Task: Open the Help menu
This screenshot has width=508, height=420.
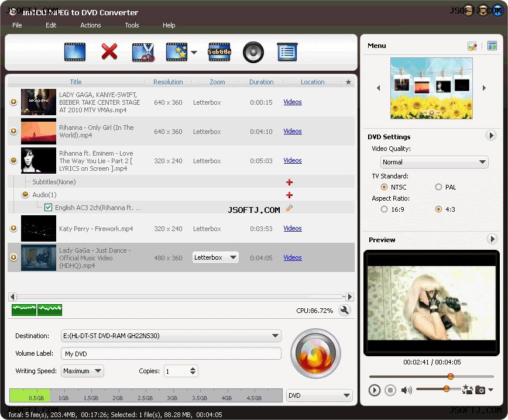Action: pyautogui.click(x=169, y=25)
